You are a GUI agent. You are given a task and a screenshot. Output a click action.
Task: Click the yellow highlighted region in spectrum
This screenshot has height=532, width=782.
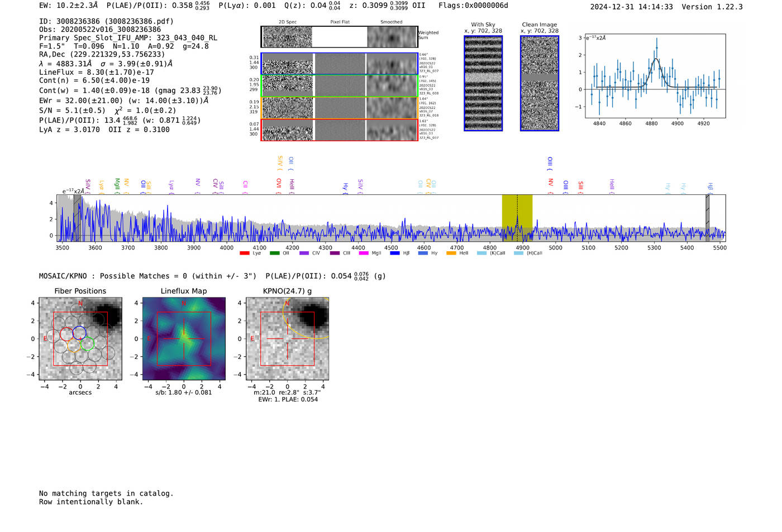[x=517, y=218]
